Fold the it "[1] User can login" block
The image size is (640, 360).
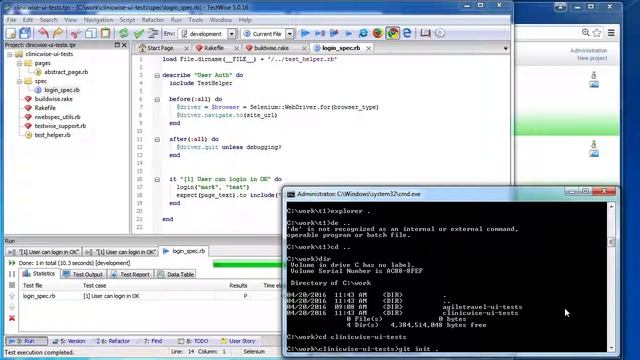coord(157,179)
